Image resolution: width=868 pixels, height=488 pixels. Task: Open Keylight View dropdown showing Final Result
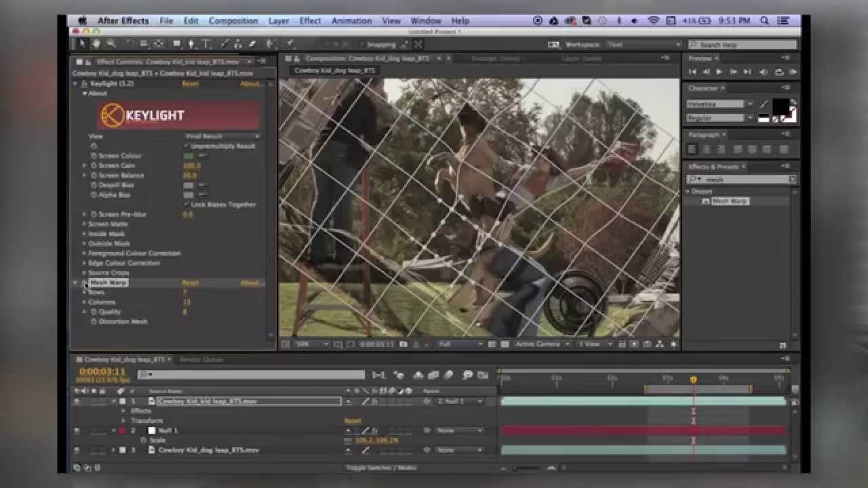coord(222,136)
